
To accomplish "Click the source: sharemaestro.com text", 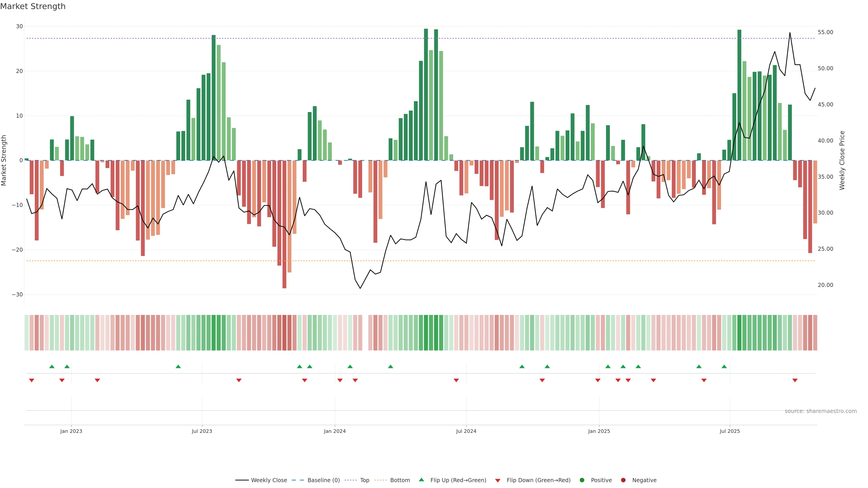I will [821, 411].
